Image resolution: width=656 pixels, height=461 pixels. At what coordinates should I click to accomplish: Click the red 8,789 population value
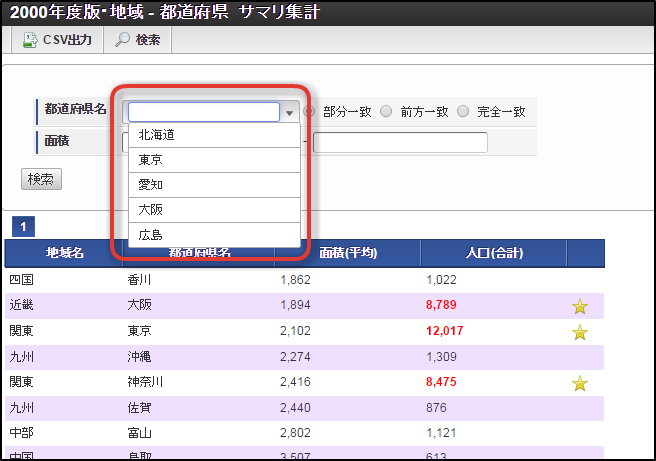coord(441,305)
